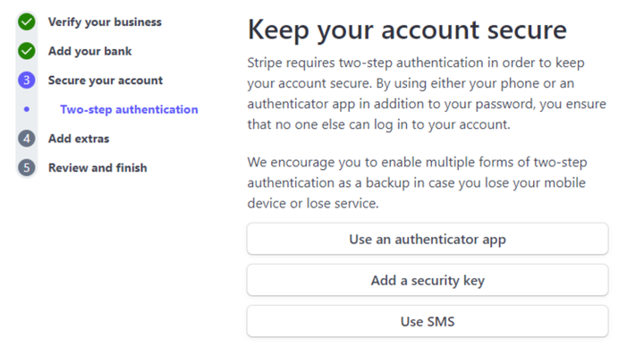Screen dimensions: 644x356
Task: Click the paragraph about enabling multiple backup forms
Action: coord(418,182)
